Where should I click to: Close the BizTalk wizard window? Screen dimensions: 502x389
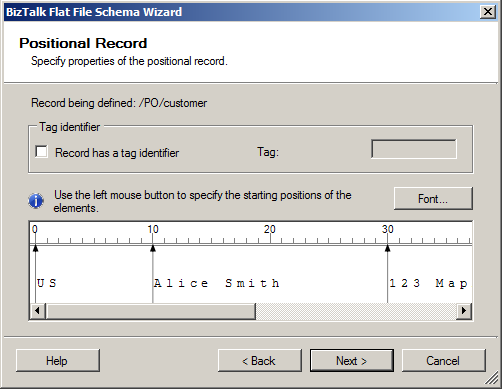click(x=488, y=12)
